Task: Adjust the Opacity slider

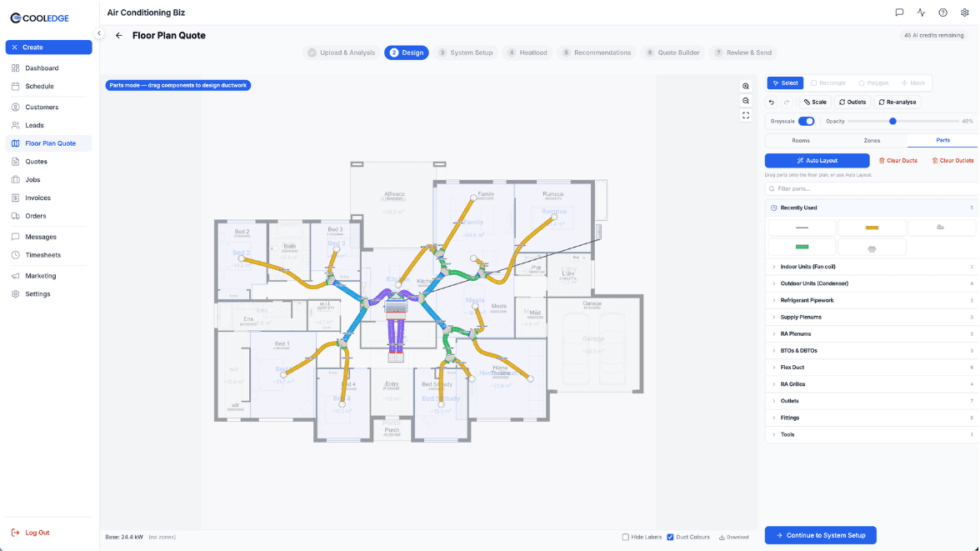Action: pyautogui.click(x=892, y=120)
